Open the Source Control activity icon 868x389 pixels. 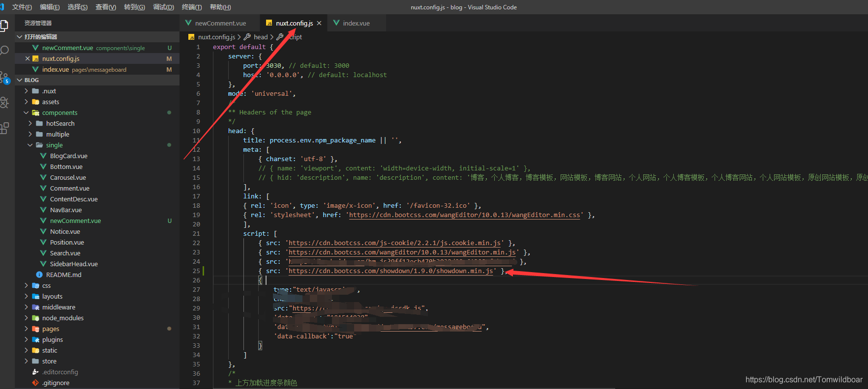(4, 77)
